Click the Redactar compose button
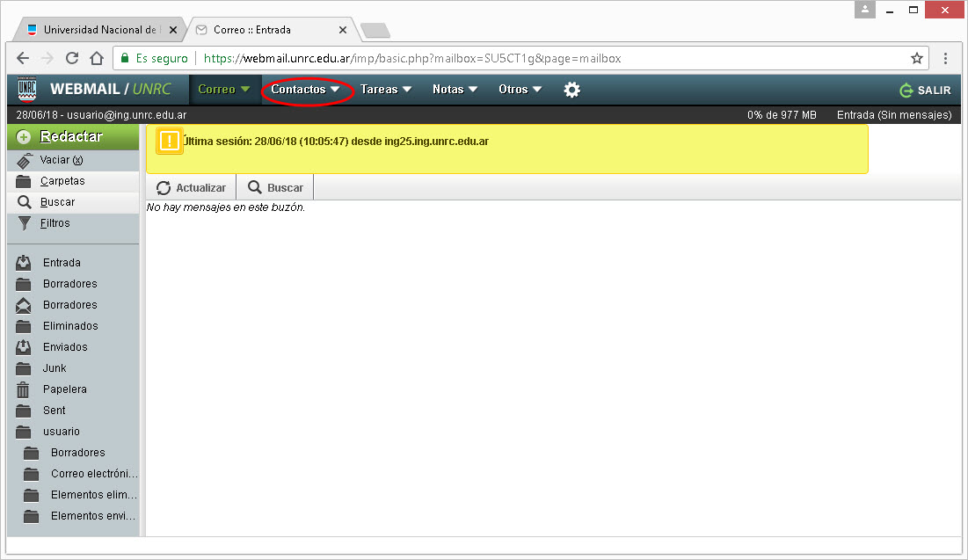The height and width of the screenshot is (560, 968). coord(73,137)
